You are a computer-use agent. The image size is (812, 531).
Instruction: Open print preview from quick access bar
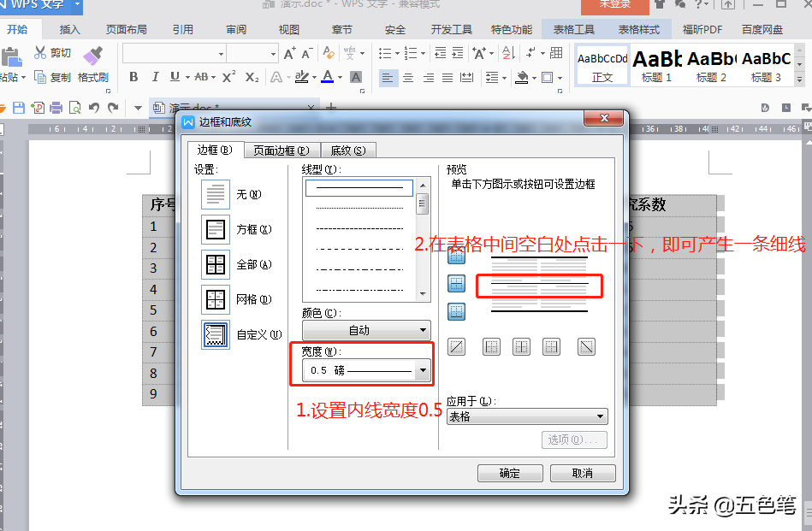(x=75, y=108)
